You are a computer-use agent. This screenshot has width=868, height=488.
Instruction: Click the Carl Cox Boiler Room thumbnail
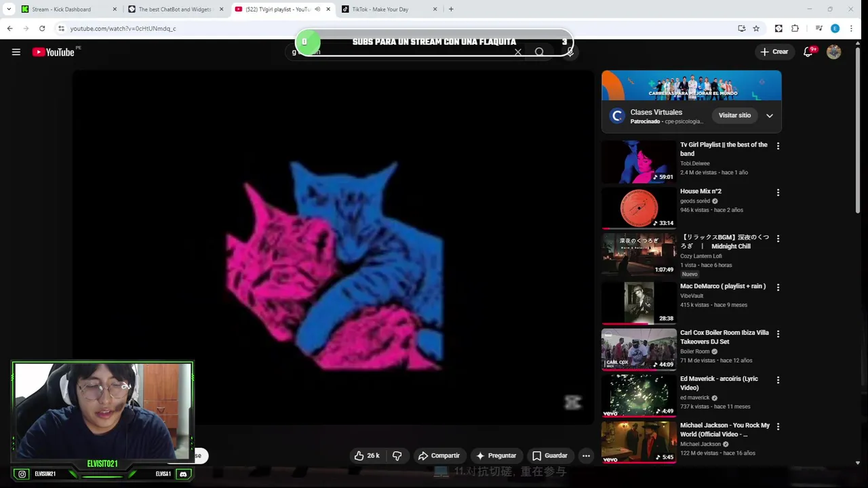click(x=639, y=350)
